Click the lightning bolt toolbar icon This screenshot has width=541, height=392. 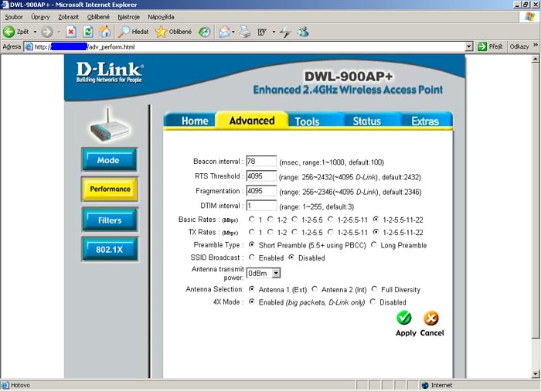point(286,32)
